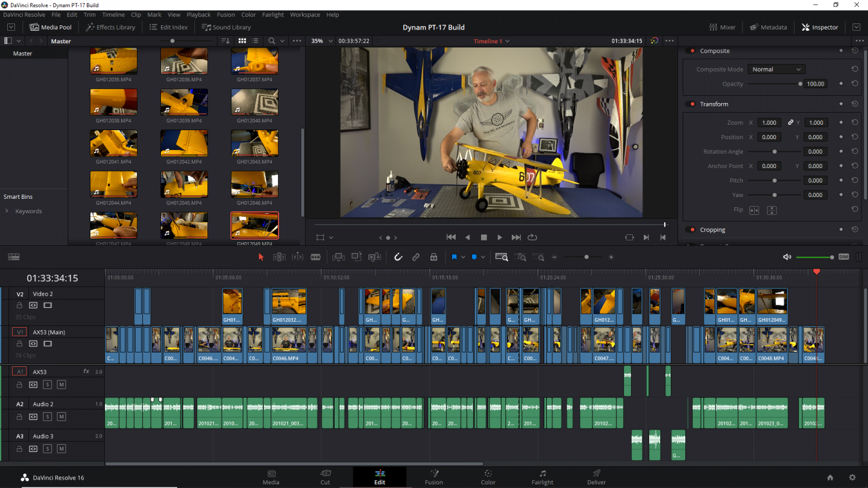Toggle the Position Lock padlock icon
Screen dimensions: 868x488
click(x=433, y=257)
